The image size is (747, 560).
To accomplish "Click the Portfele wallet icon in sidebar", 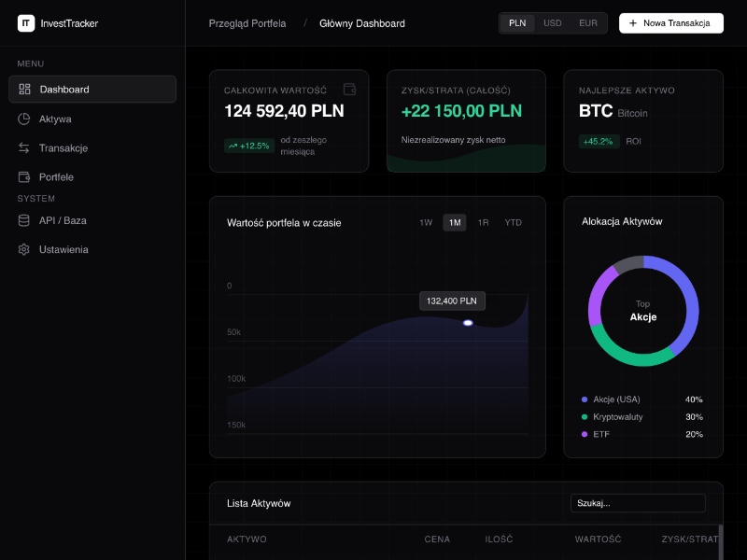I will (24, 176).
